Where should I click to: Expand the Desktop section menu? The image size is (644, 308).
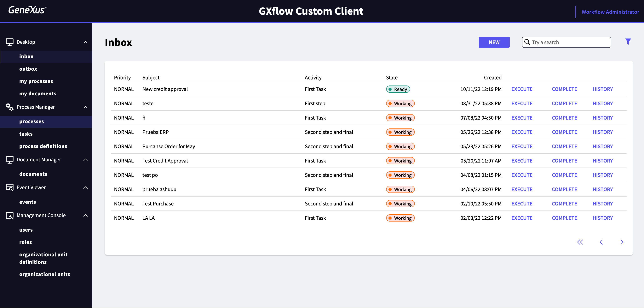pos(85,42)
